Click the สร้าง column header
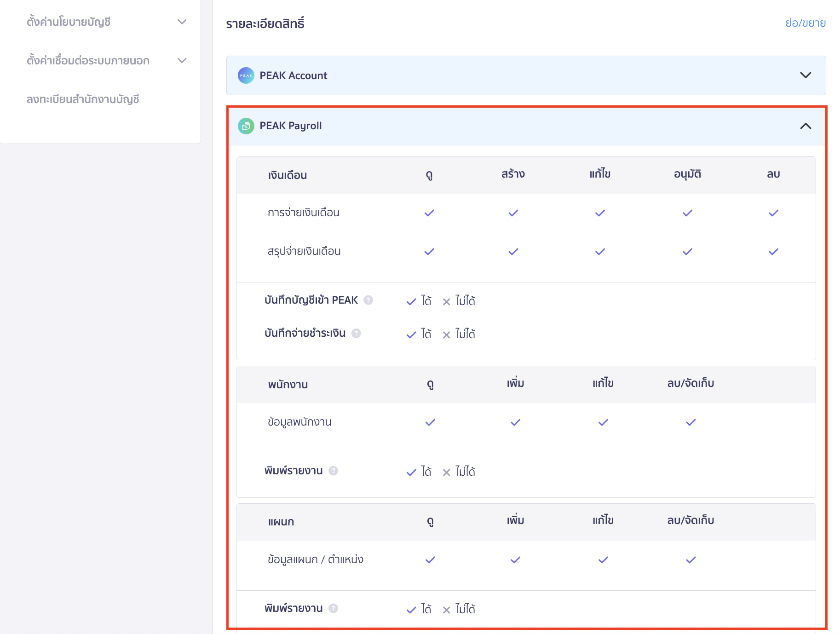This screenshot has width=840, height=634. (513, 174)
